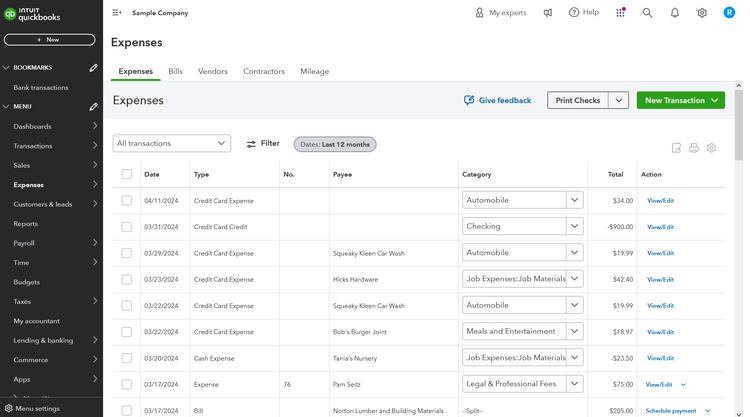This screenshot has height=417, width=750.
Task: Click the New button in sidebar
Action: (49, 40)
